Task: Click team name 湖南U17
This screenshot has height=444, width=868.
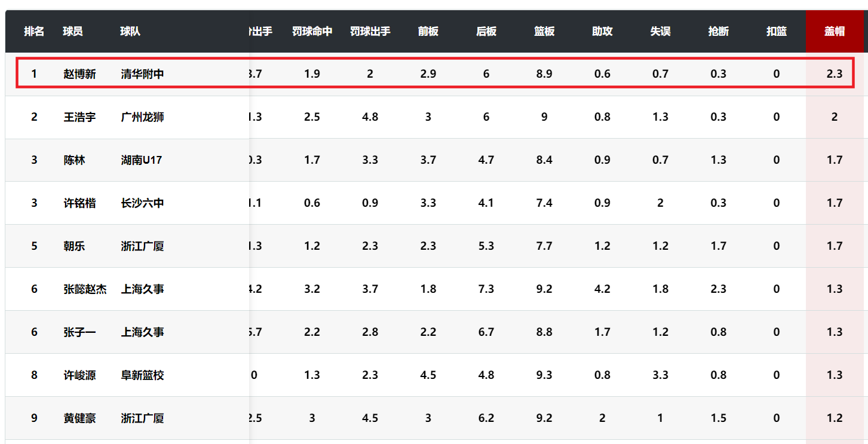Action: coord(141,160)
